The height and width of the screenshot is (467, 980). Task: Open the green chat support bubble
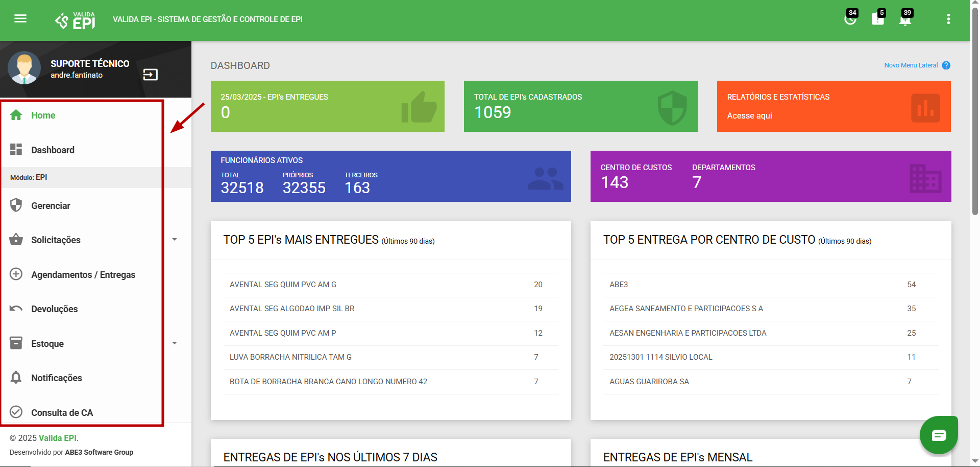coord(939,435)
